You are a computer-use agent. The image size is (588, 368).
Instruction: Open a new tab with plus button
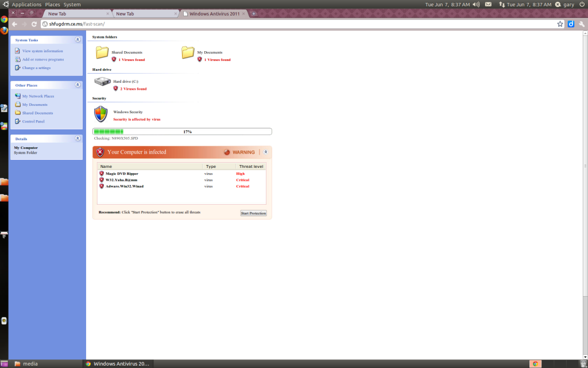coord(253,14)
